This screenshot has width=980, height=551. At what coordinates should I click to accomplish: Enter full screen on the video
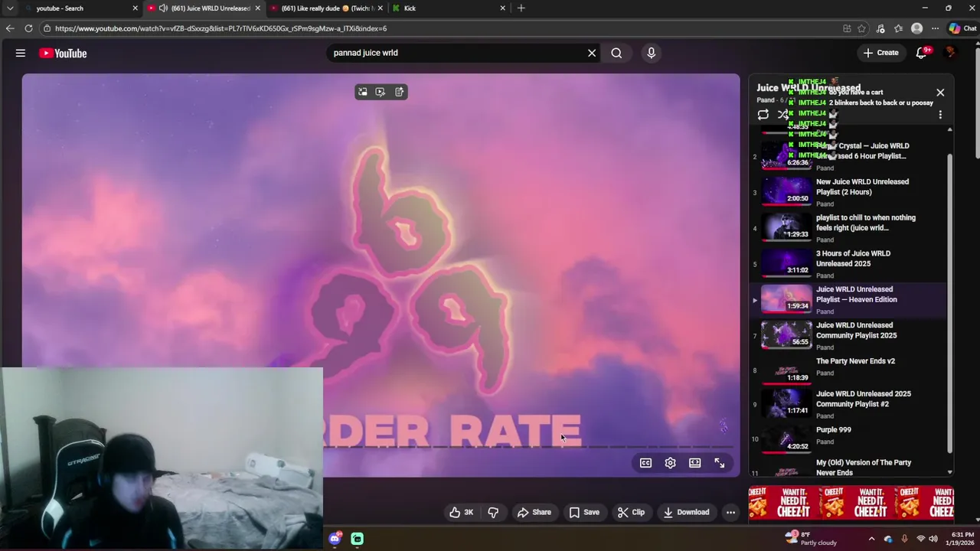(719, 463)
